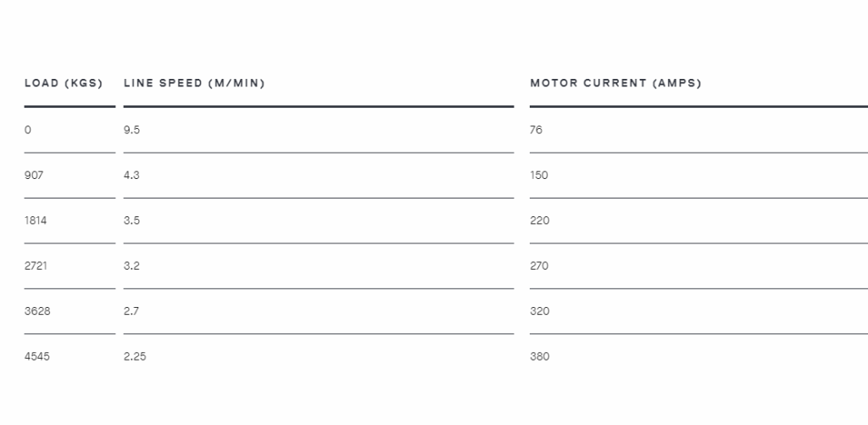Click the motor current value 380
Screen dimensions: 868x425
coord(540,356)
